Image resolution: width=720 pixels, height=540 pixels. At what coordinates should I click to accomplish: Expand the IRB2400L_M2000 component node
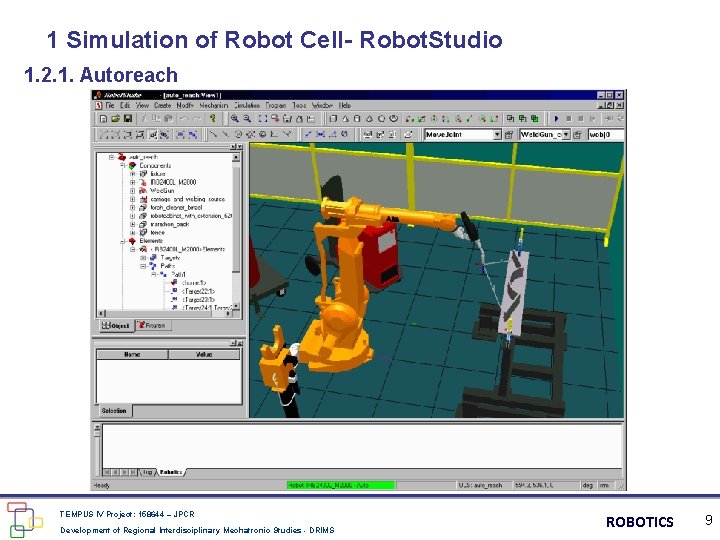pyautogui.click(x=133, y=182)
